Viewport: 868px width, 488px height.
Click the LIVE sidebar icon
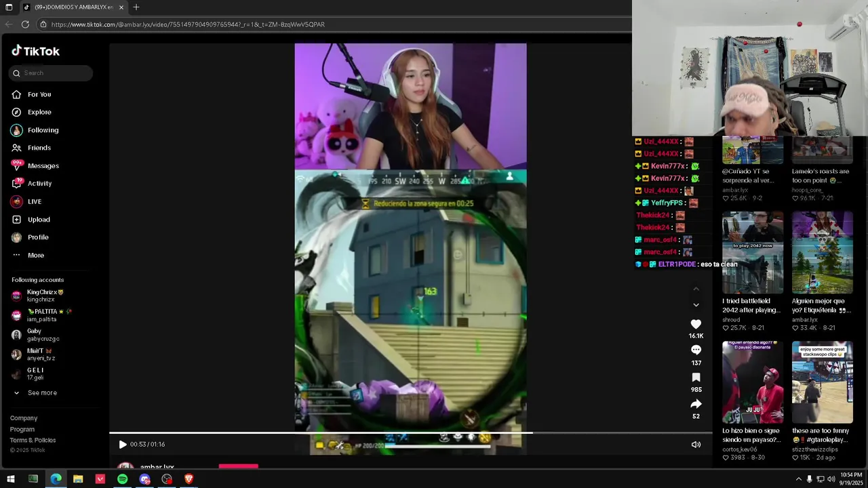[x=16, y=201]
